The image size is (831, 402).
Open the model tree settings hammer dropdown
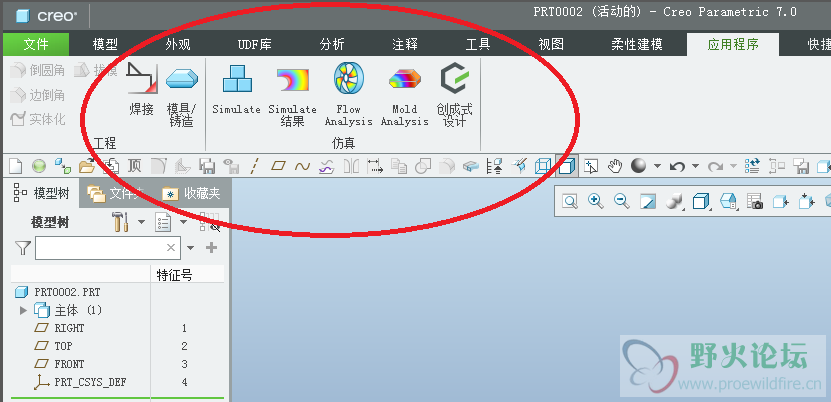141,222
